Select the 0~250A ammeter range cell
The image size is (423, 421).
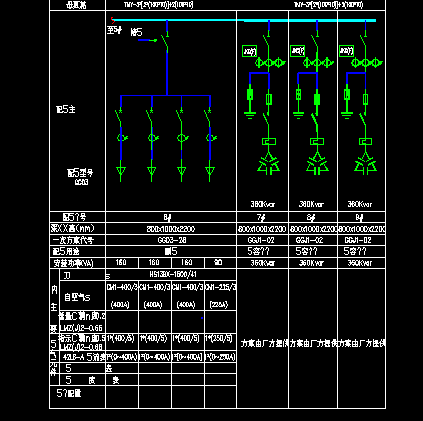[x=220, y=357]
